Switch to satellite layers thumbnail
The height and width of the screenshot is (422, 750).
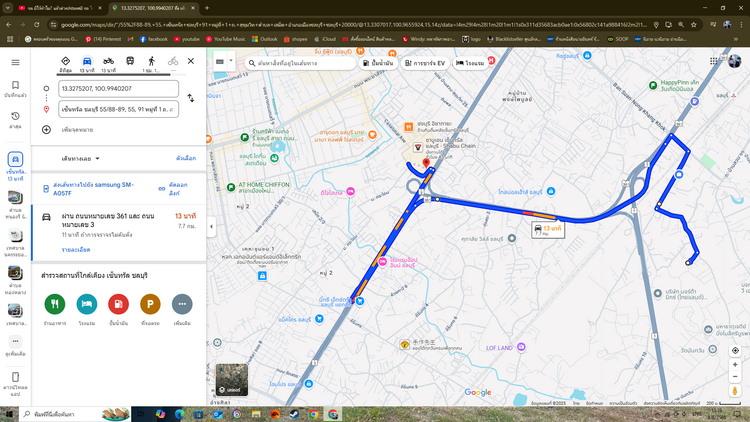click(232, 379)
